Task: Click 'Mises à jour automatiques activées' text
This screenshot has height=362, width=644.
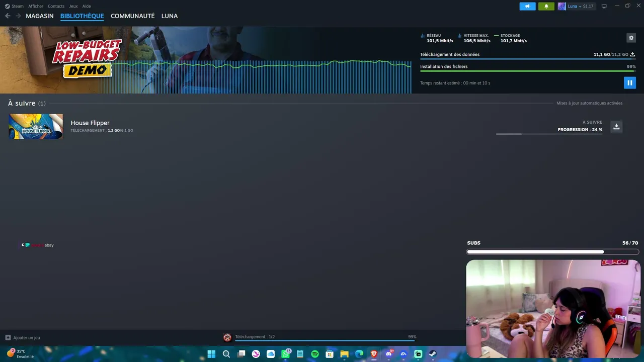Action: [x=589, y=103]
